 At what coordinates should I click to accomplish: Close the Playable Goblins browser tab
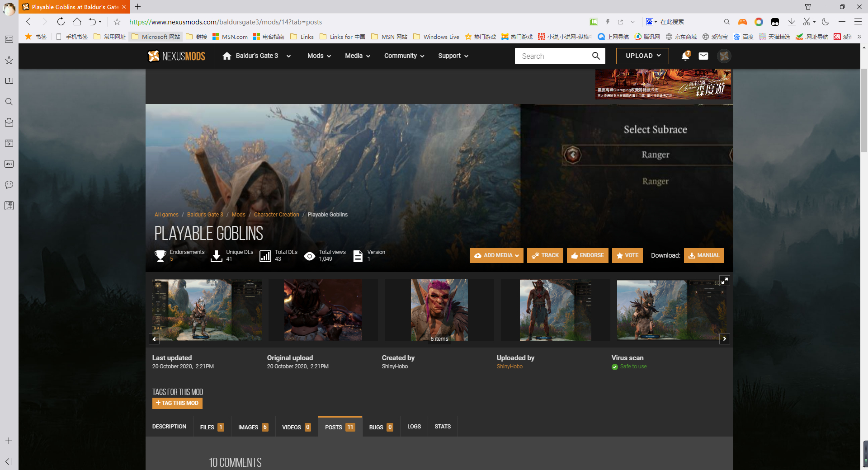click(124, 7)
